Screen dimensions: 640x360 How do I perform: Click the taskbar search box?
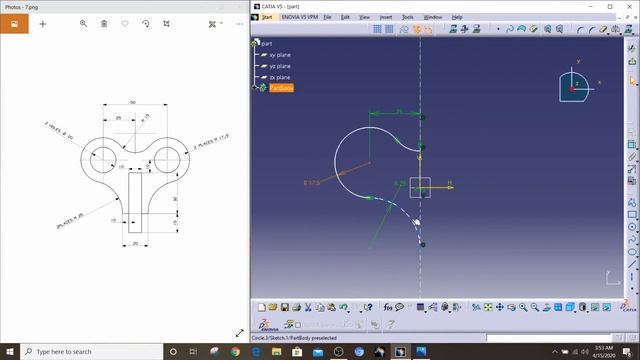(x=91, y=351)
